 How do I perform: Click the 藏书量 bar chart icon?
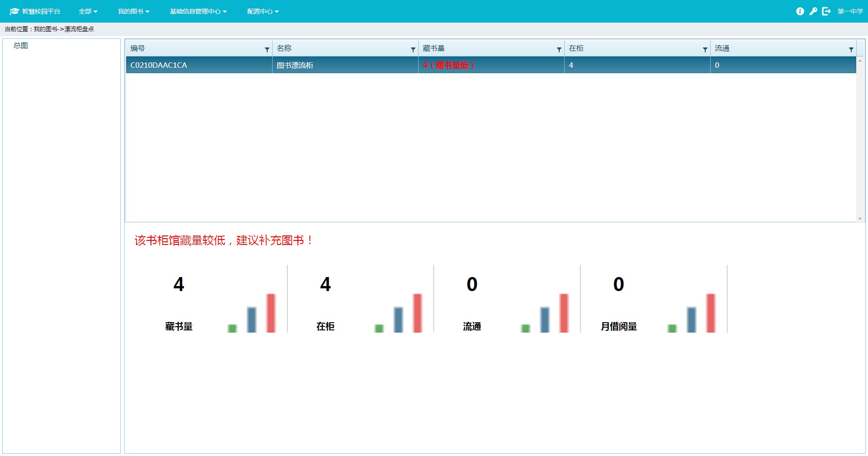[251, 313]
